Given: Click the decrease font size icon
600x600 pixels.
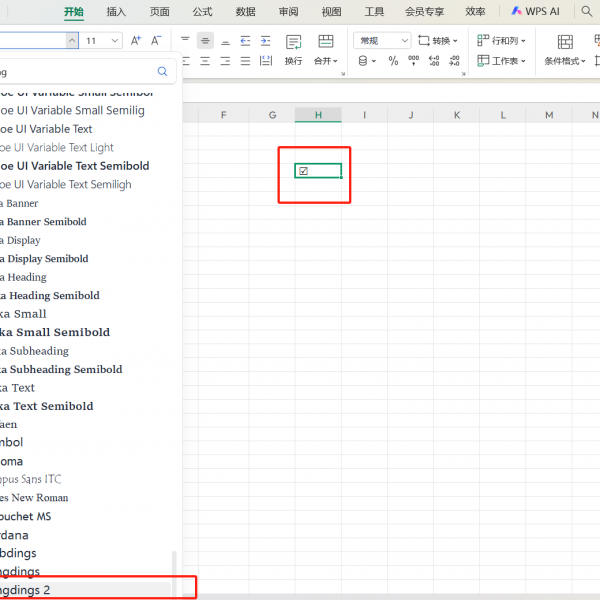Looking at the screenshot, I should pyautogui.click(x=156, y=41).
